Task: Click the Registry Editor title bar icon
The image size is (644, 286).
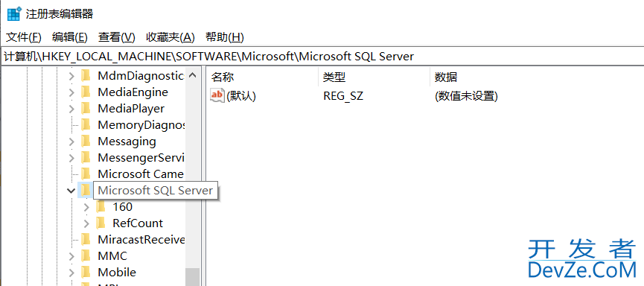Action: (x=14, y=13)
